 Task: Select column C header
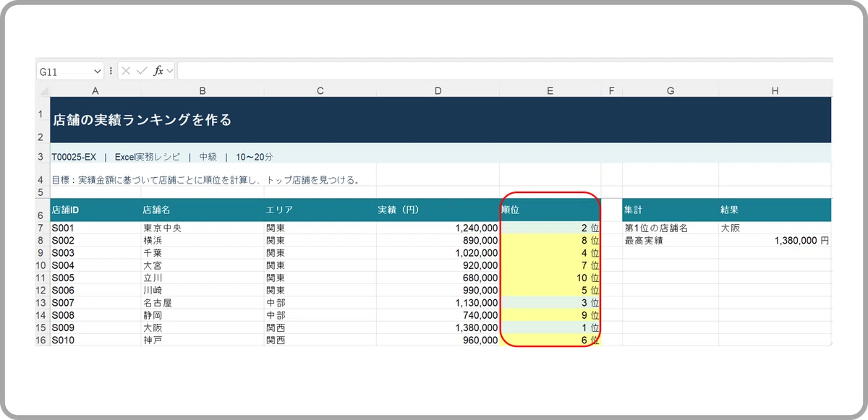pyautogui.click(x=320, y=91)
